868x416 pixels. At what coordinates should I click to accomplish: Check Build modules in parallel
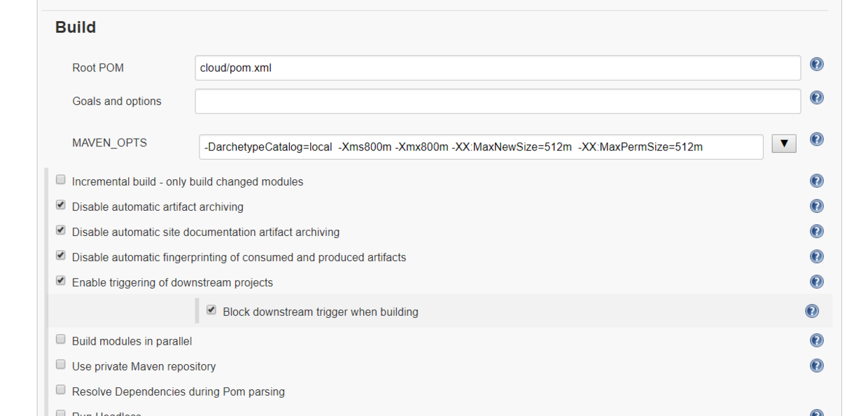coord(61,340)
